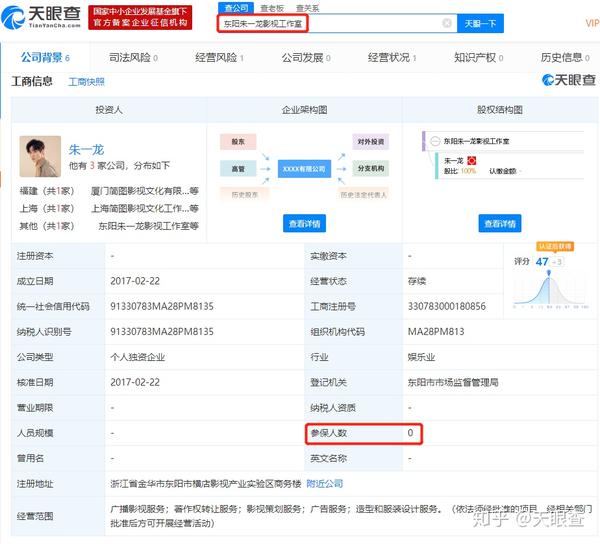
Task: Click the 认证 badge above score
Action: coord(555,246)
